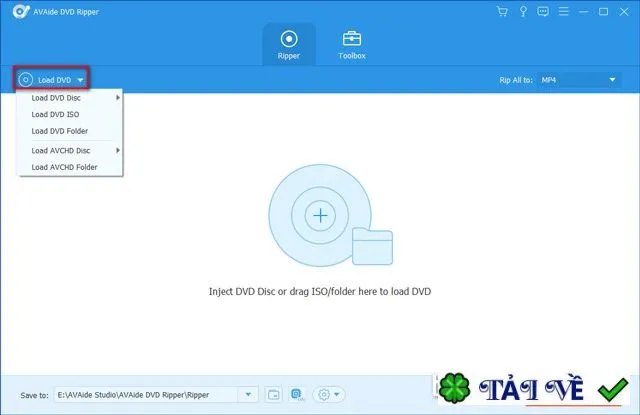The width and height of the screenshot is (640, 415).
Task: Open the output folder icon
Action: [x=273, y=395]
